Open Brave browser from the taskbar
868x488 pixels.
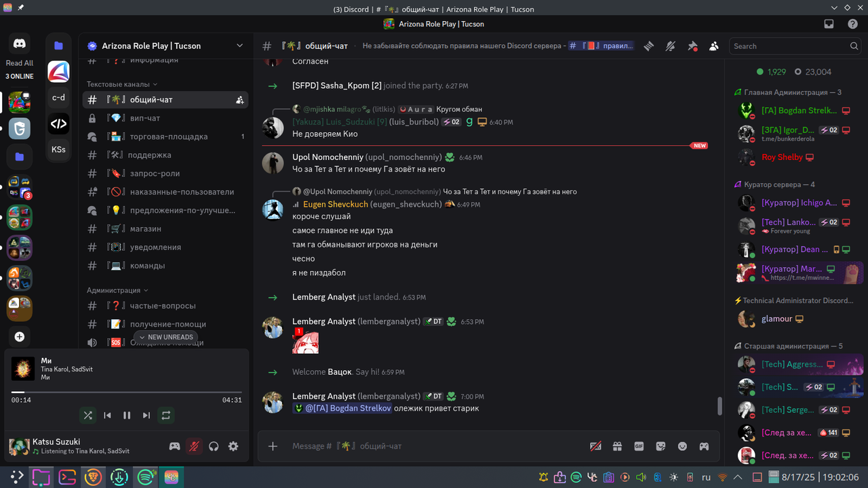tap(93, 477)
